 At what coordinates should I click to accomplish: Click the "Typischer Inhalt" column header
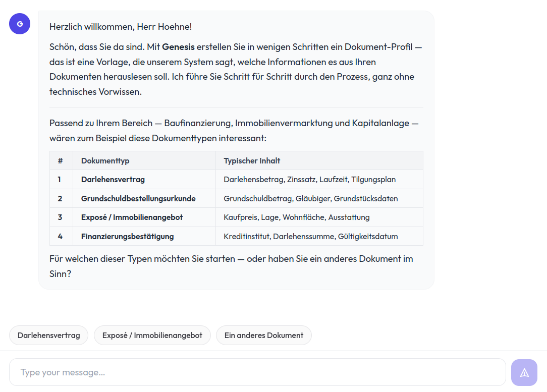pos(247,160)
